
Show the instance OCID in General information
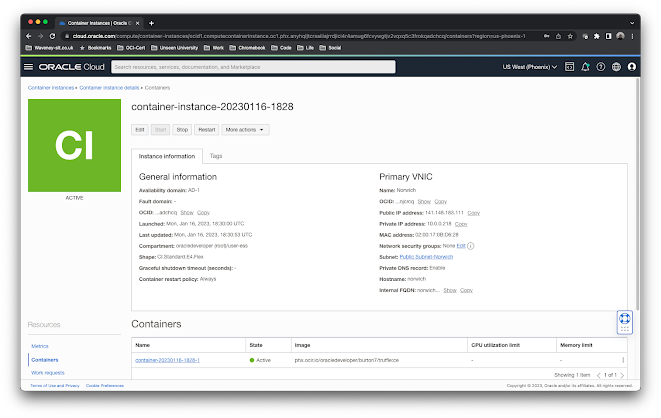click(187, 213)
